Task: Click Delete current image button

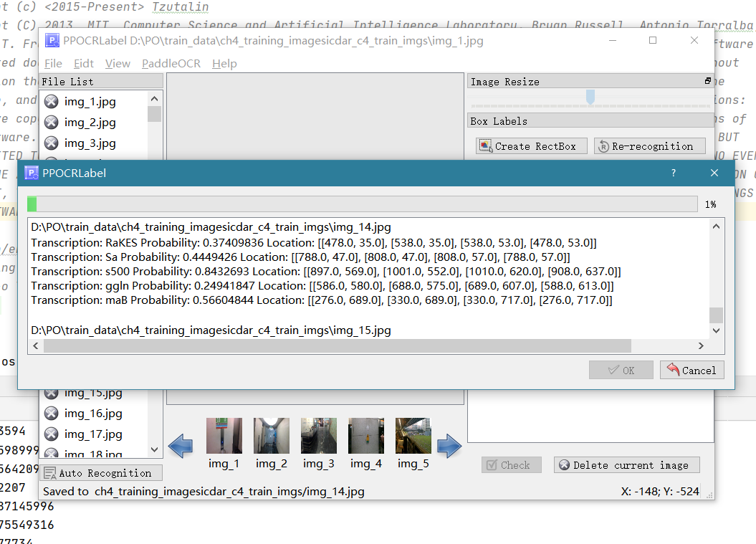Action: click(626, 465)
